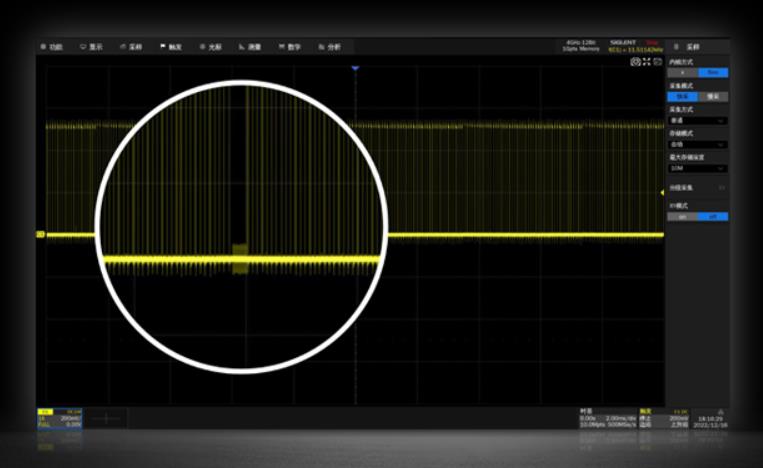
Task: Open the 光标 (Cursors) menu
Action: point(210,47)
